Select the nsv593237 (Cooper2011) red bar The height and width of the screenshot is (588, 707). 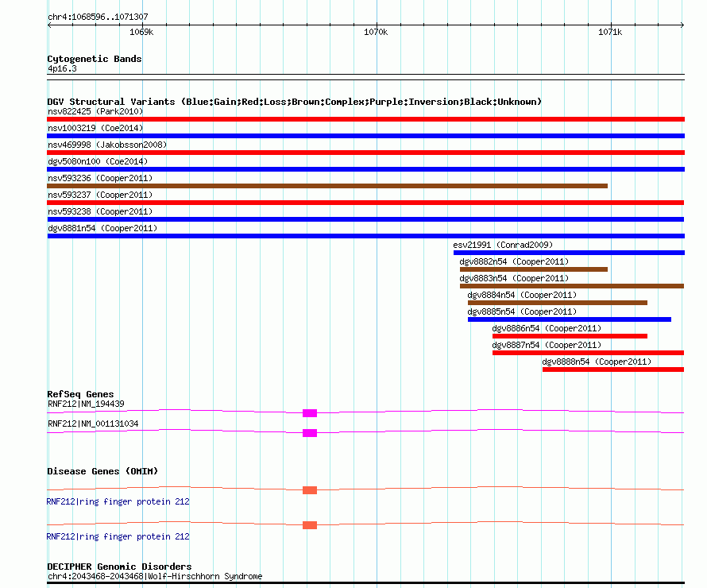coord(365,203)
